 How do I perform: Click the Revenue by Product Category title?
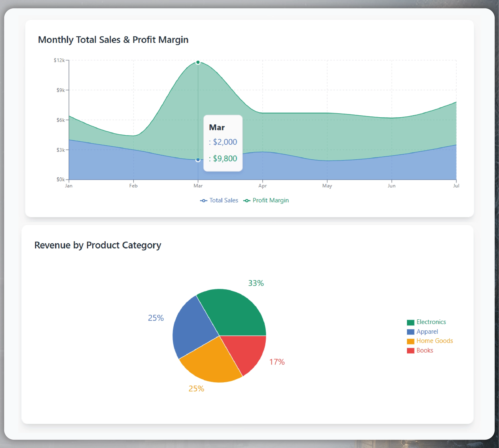[98, 245]
